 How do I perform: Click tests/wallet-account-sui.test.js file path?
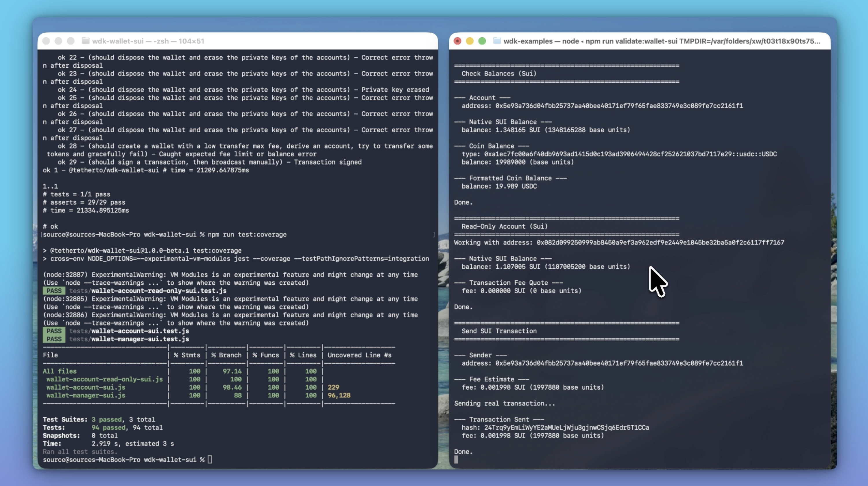coord(129,331)
